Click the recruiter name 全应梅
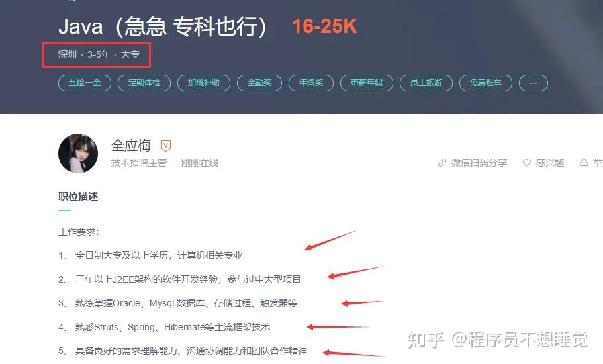Screen dimensions: 603x364 131,146
